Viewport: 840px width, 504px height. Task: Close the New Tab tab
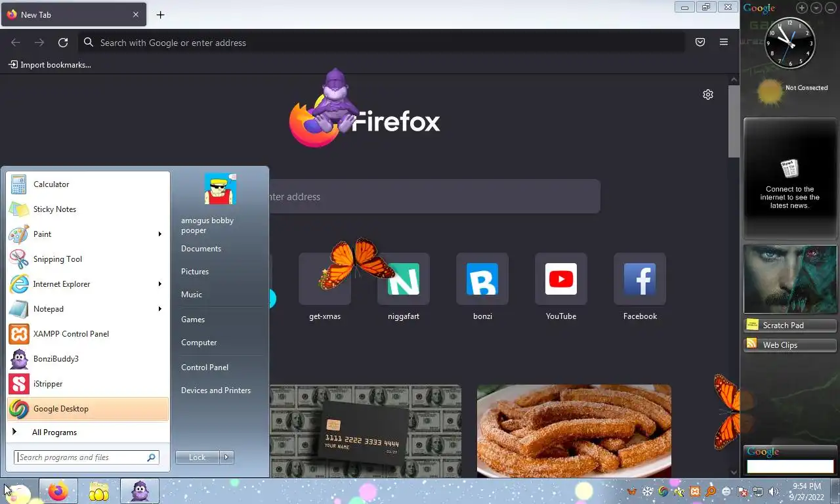[136, 14]
